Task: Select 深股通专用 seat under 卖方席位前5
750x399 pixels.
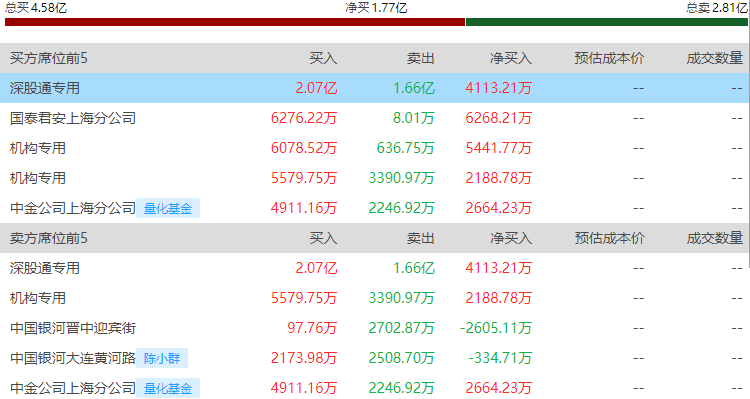Action: [x=44, y=268]
